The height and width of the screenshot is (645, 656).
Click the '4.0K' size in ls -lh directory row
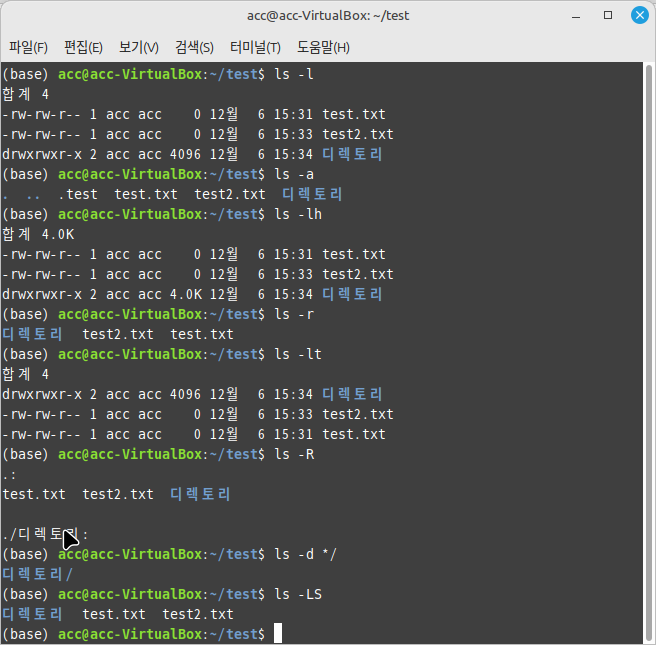point(186,294)
